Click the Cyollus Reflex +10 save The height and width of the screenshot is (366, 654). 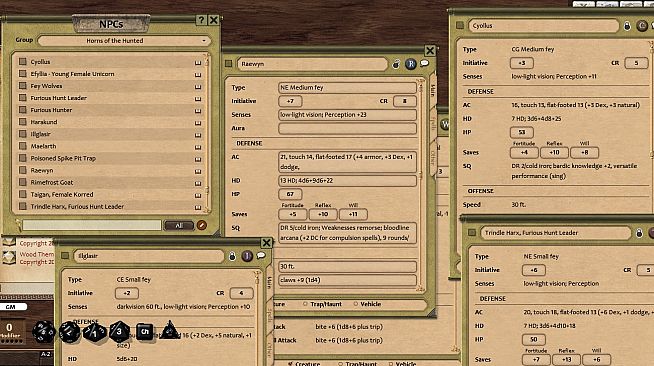pos(554,153)
